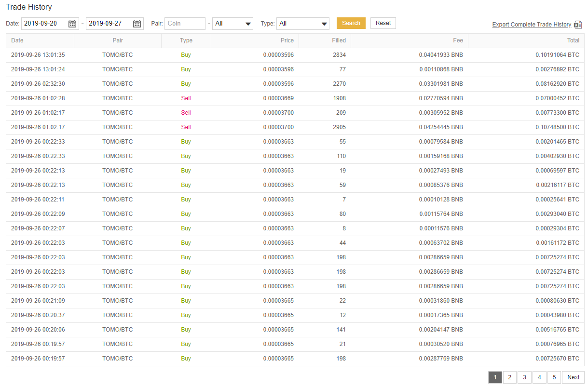Select the date 2019-09-26 00:22:11
588x387 pixels.
38,200
